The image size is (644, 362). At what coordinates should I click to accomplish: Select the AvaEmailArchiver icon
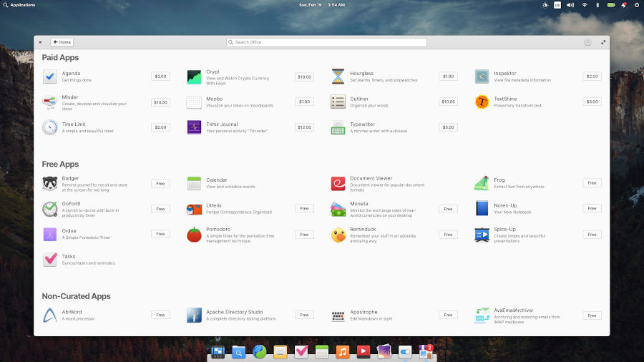(482, 315)
